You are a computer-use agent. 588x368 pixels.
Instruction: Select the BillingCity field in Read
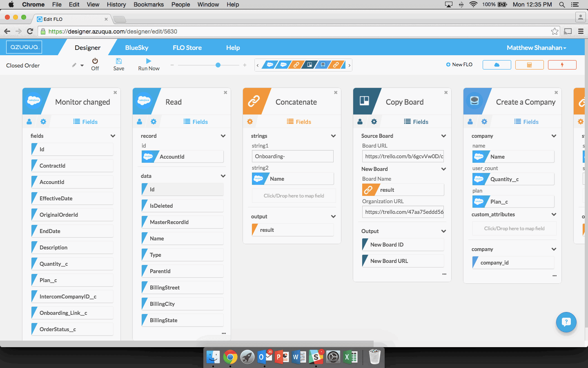tap(183, 304)
